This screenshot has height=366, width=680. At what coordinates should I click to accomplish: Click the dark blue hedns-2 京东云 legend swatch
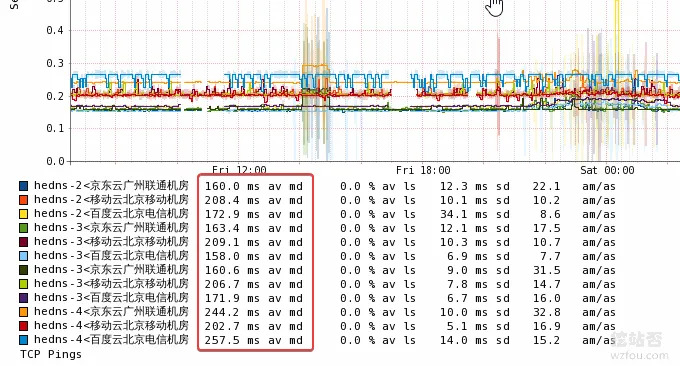click(24, 186)
